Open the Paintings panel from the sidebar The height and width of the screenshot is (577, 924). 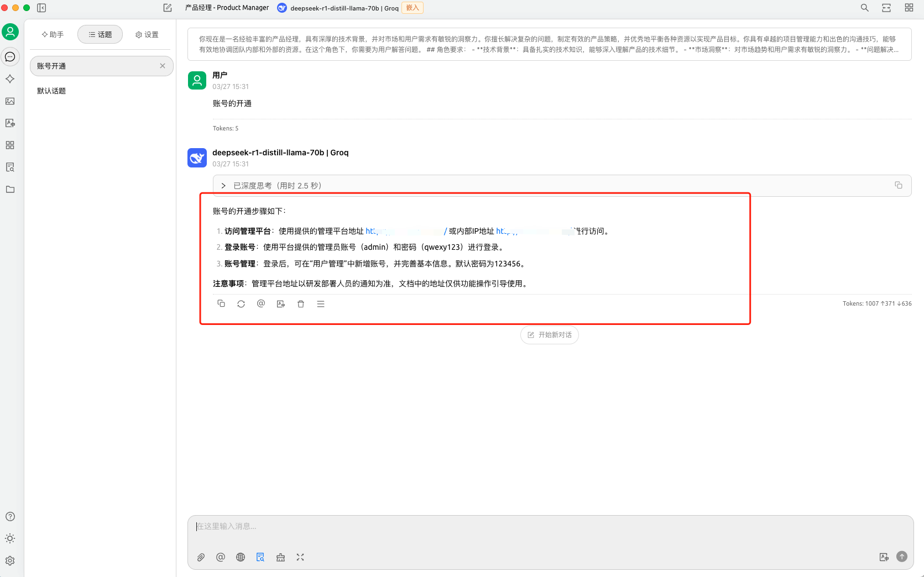tap(10, 101)
